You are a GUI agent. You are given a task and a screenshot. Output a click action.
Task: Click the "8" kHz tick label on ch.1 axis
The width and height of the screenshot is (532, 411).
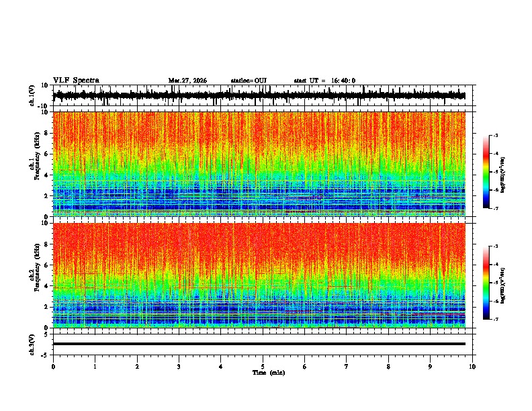(46, 133)
